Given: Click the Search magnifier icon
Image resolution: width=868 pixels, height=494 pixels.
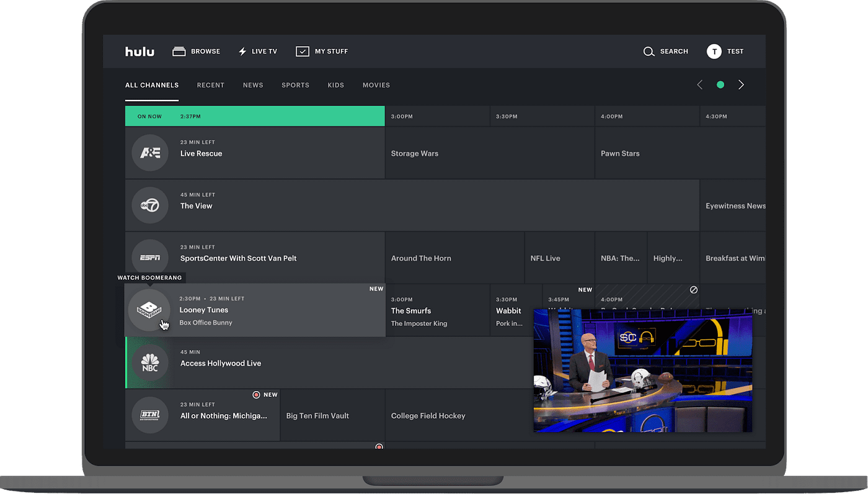Looking at the screenshot, I should pos(649,52).
